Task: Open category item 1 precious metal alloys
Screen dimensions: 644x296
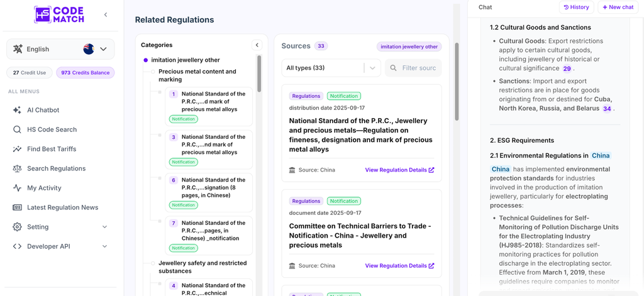Action: [209, 106]
